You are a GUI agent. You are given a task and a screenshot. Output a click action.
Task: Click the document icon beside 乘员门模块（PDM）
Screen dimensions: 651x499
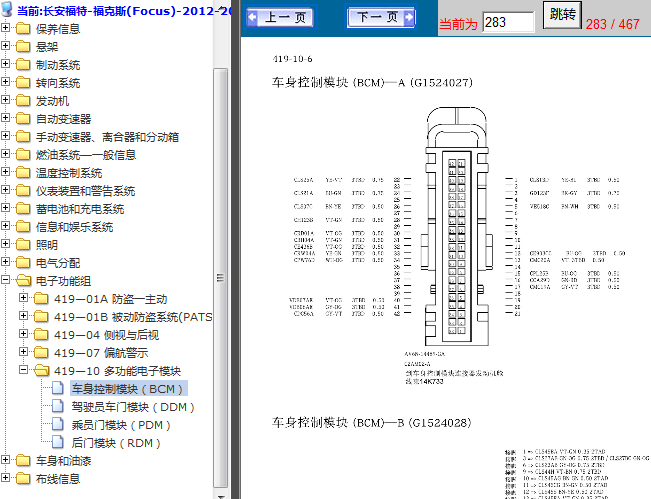click(58, 424)
